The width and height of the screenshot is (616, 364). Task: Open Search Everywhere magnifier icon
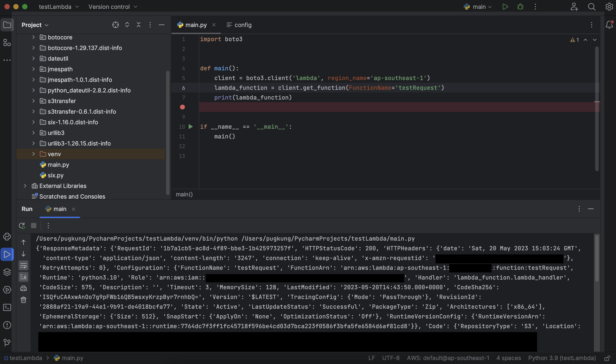click(592, 7)
